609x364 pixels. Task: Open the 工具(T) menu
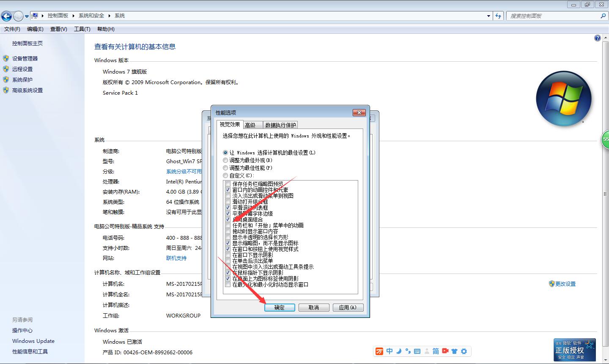[x=82, y=29]
